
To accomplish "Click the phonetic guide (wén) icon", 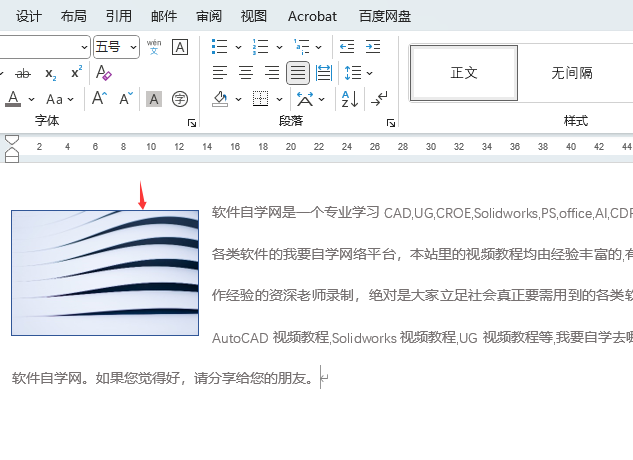I will pyautogui.click(x=154, y=47).
